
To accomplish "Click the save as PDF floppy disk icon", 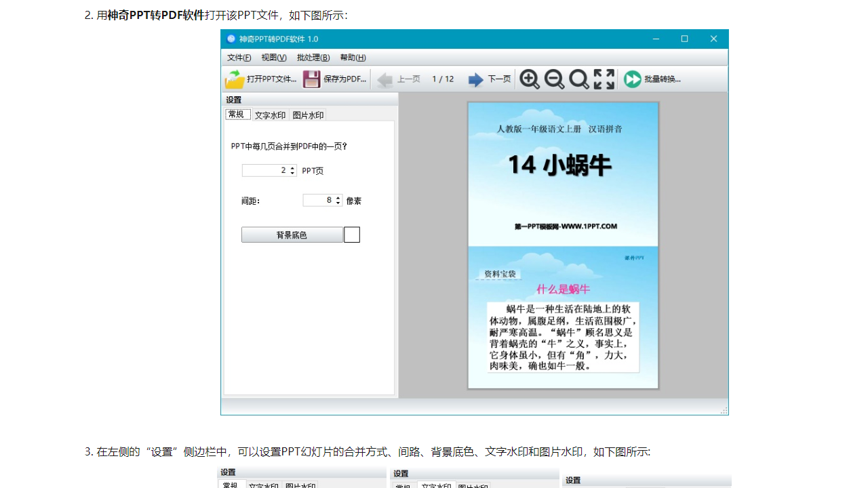I will click(x=311, y=79).
